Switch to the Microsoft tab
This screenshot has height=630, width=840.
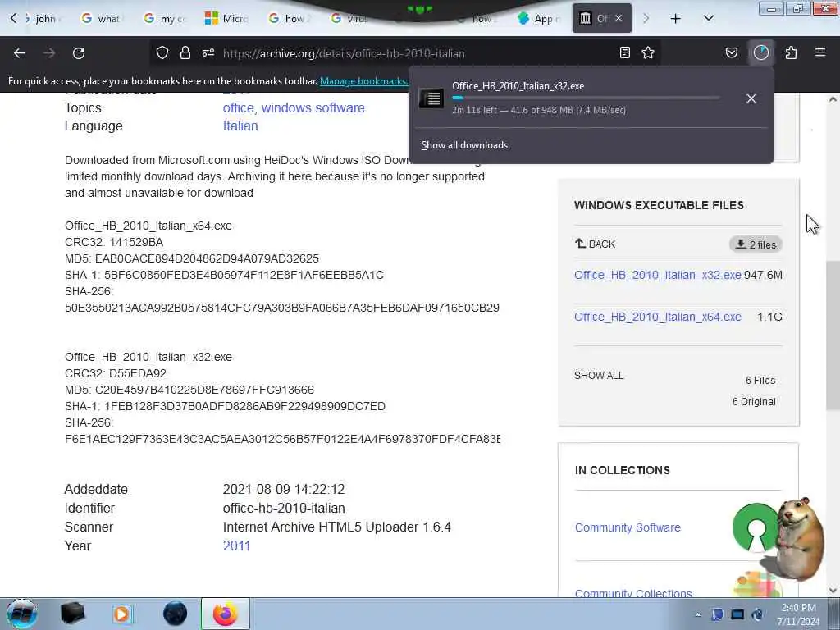(x=228, y=19)
